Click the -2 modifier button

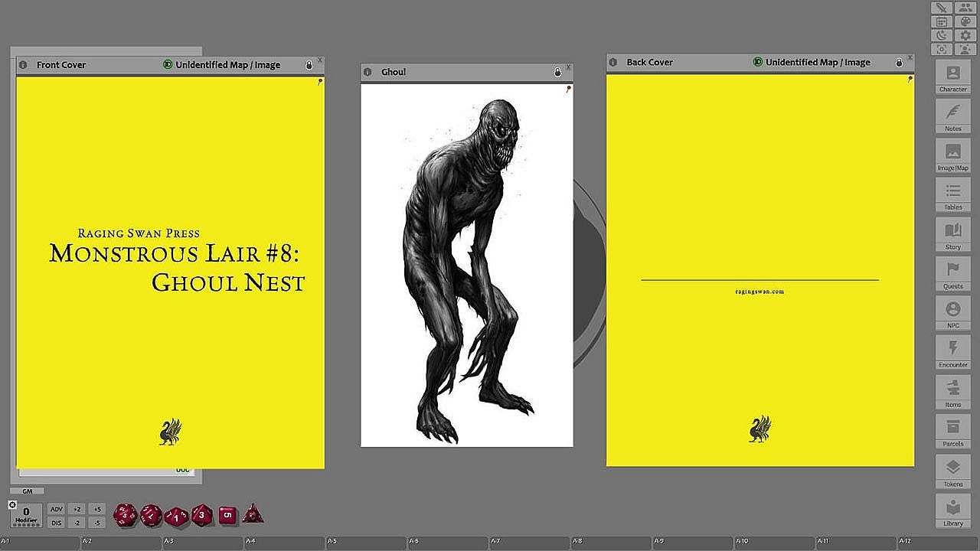pos(77,523)
